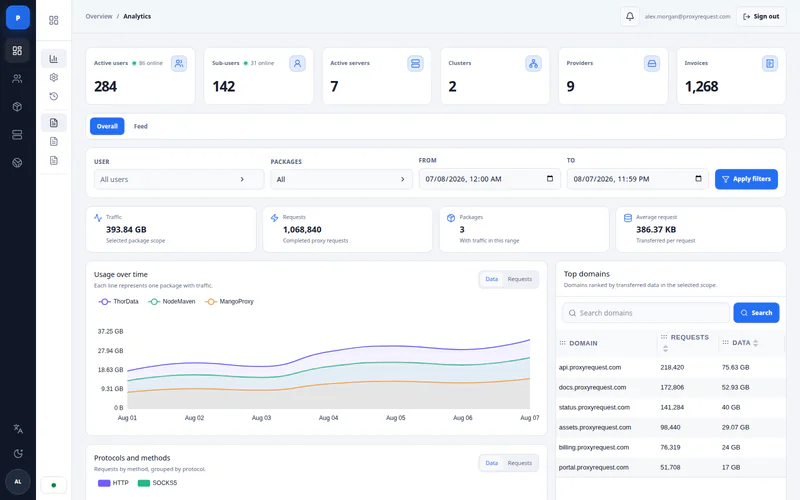Select the highlighted document icon in secondary sidebar
800x500 pixels.
[x=54, y=123]
